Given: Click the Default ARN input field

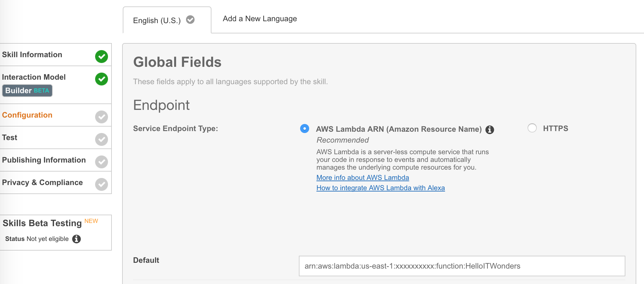Looking at the screenshot, I should tap(462, 266).
